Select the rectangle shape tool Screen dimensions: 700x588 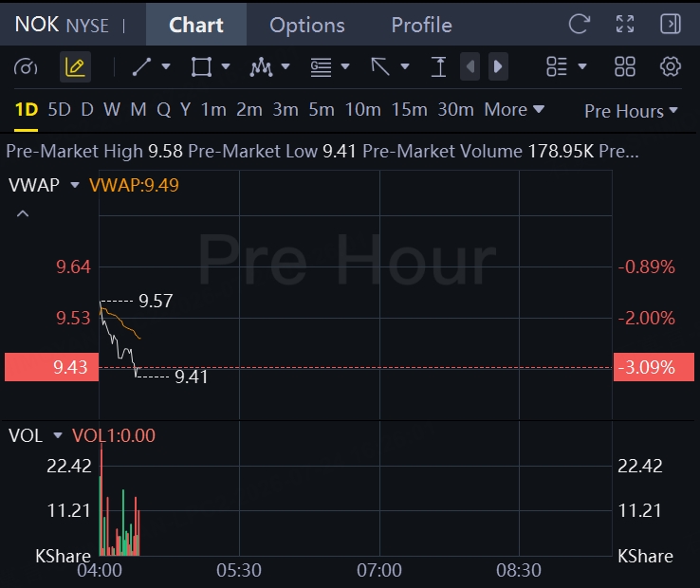click(x=201, y=67)
